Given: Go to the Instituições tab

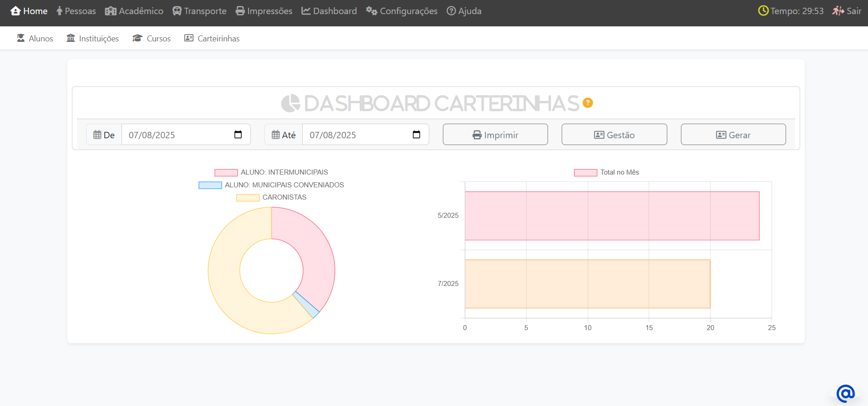Looking at the screenshot, I should pos(92,39).
